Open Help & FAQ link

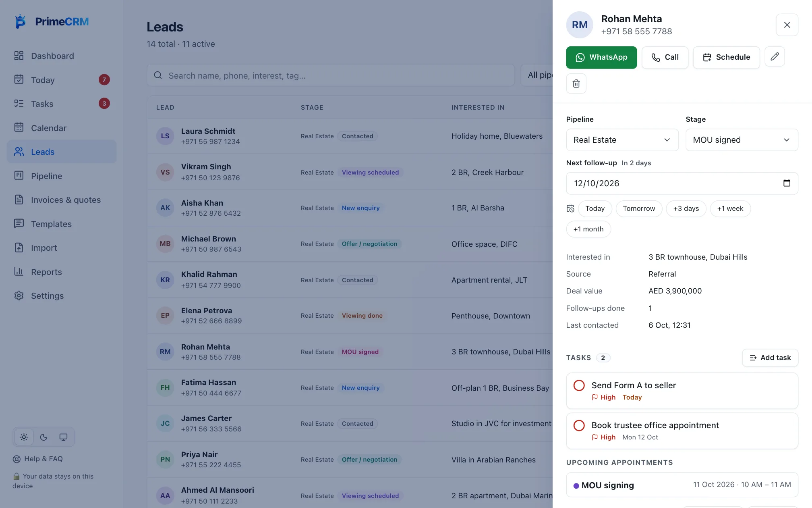click(x=38, y=459)
